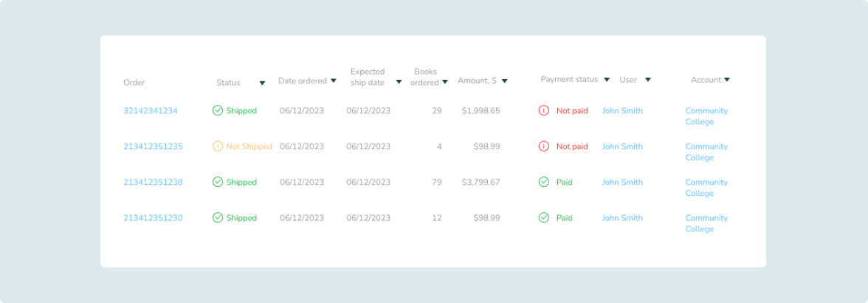This screenshot has width=868, height=303.
Task: Click the Not paid alert icon for order 213412351235
Action: [543, 146]
